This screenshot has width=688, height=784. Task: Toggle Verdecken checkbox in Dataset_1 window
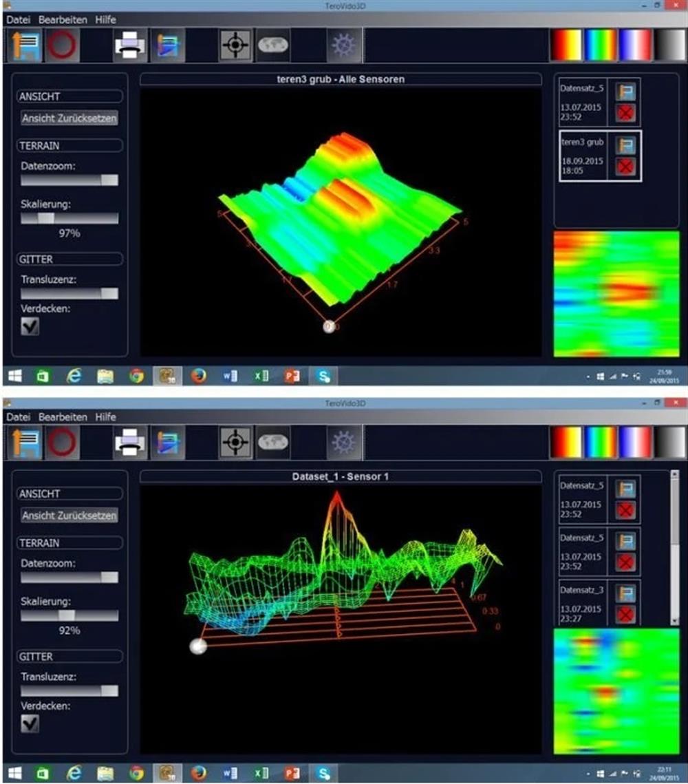tap(30, 723)
